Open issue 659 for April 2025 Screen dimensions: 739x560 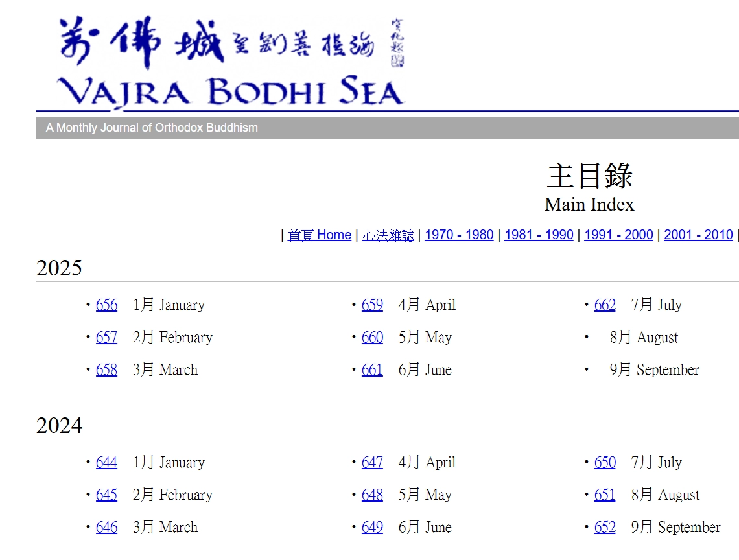click(372, 305)
